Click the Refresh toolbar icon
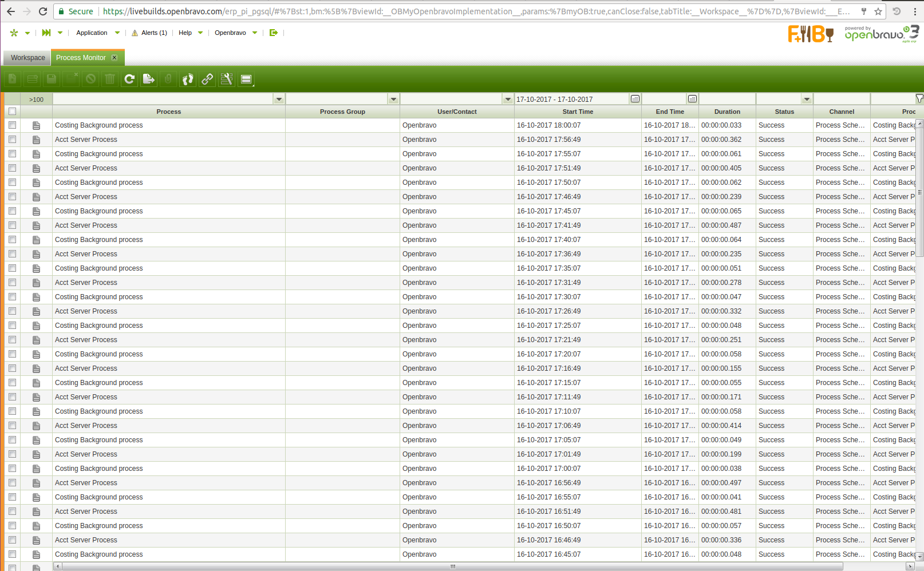 (129, 80)
